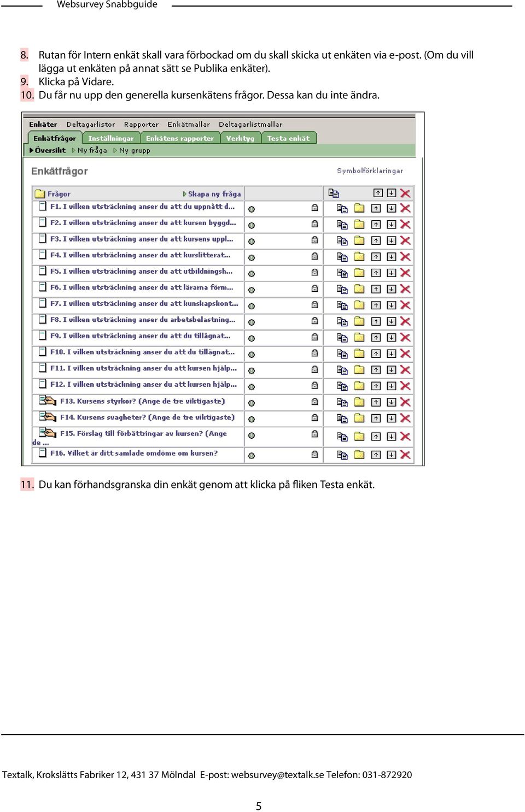
Task: Select the Enkätfrågor tab
Action: pyautogui.click(x=55, y=138)
